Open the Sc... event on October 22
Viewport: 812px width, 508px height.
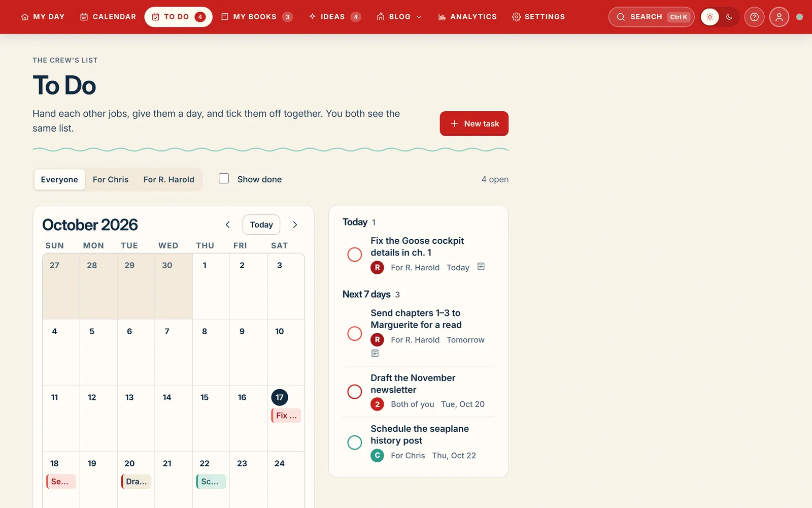(x=211, y=482)
